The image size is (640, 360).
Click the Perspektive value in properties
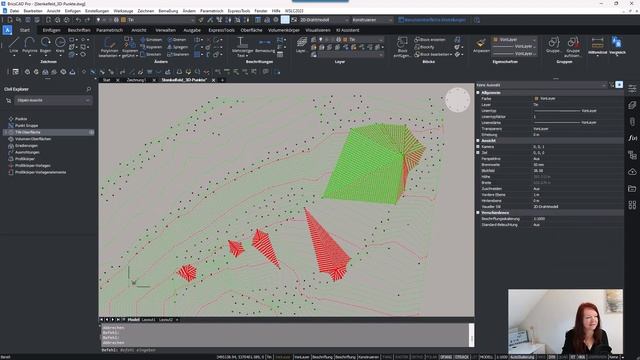coord(536,158)
